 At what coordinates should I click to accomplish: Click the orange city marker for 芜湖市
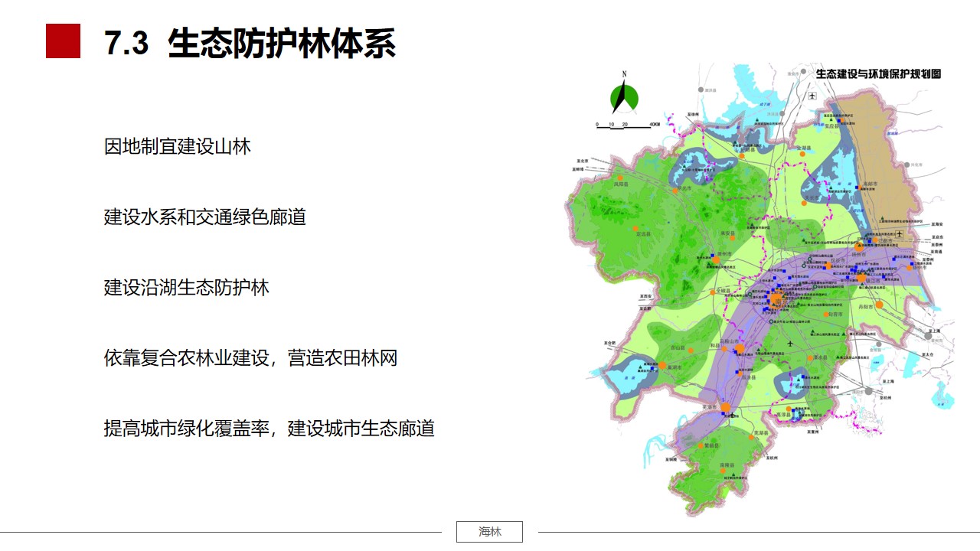coord(724,408)
